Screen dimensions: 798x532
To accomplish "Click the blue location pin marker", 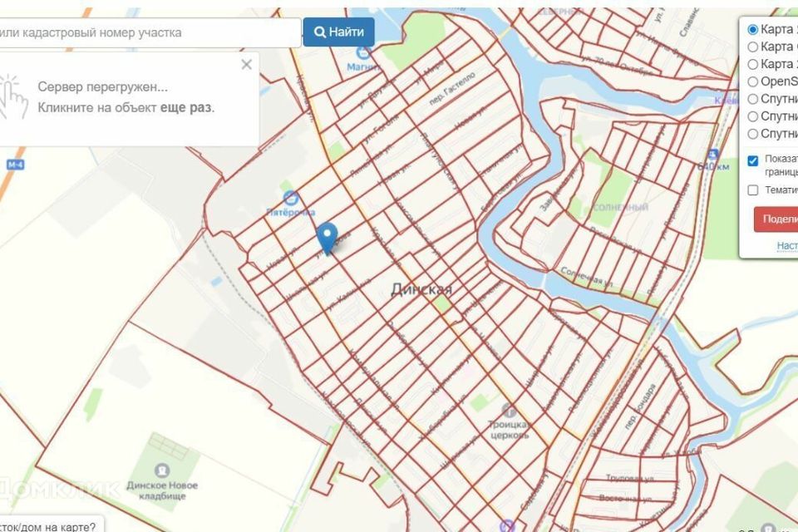I will 328,237.
